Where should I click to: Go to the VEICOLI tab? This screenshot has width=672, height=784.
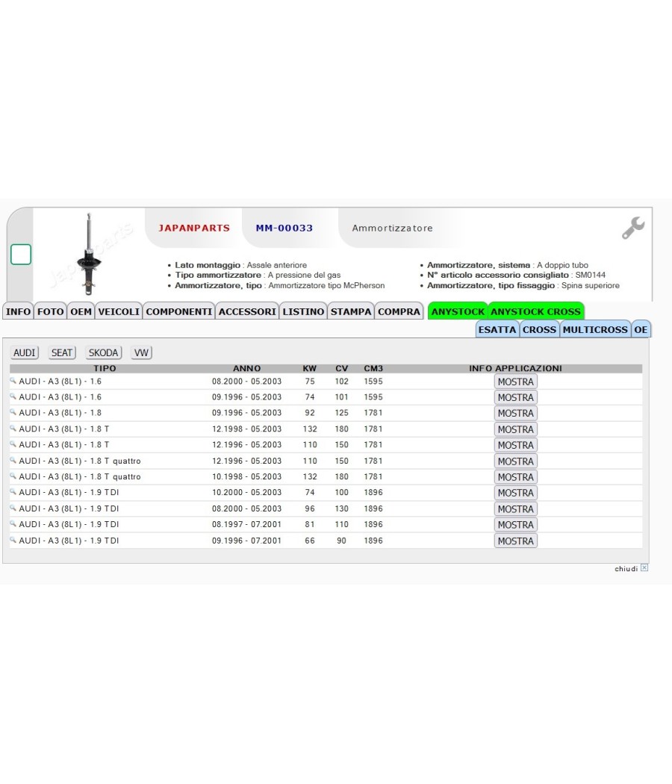click(119, 311)
